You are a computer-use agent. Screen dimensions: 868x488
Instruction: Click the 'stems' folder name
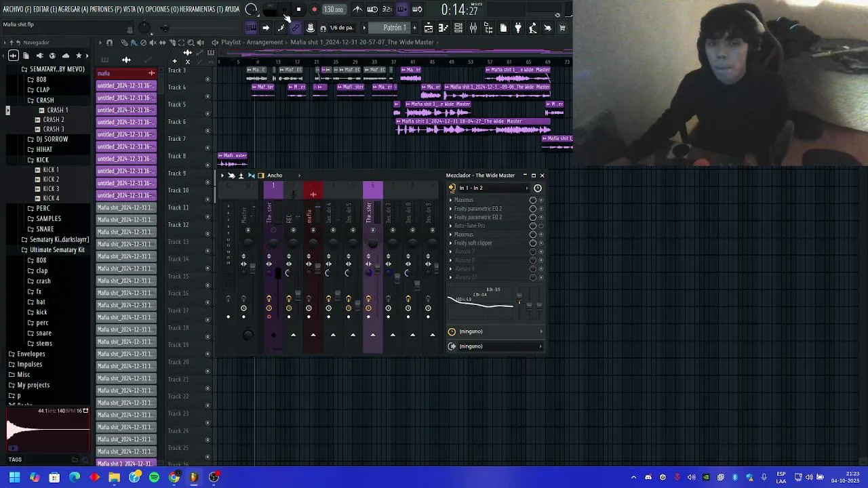tap(44, 343)
